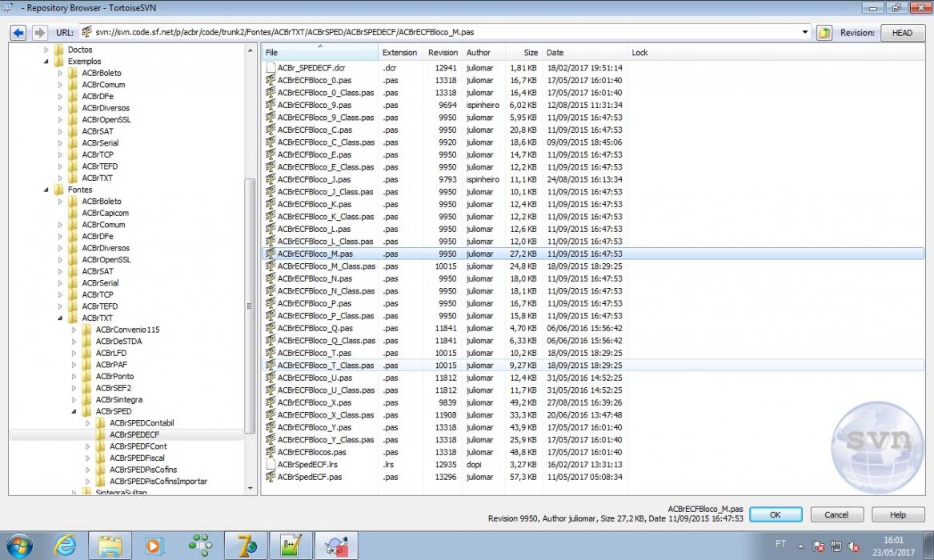Click the file icon of ACBrECFBloco_J.pas
This screenshot has height=560, width=934.
click(x=271, y=180)
